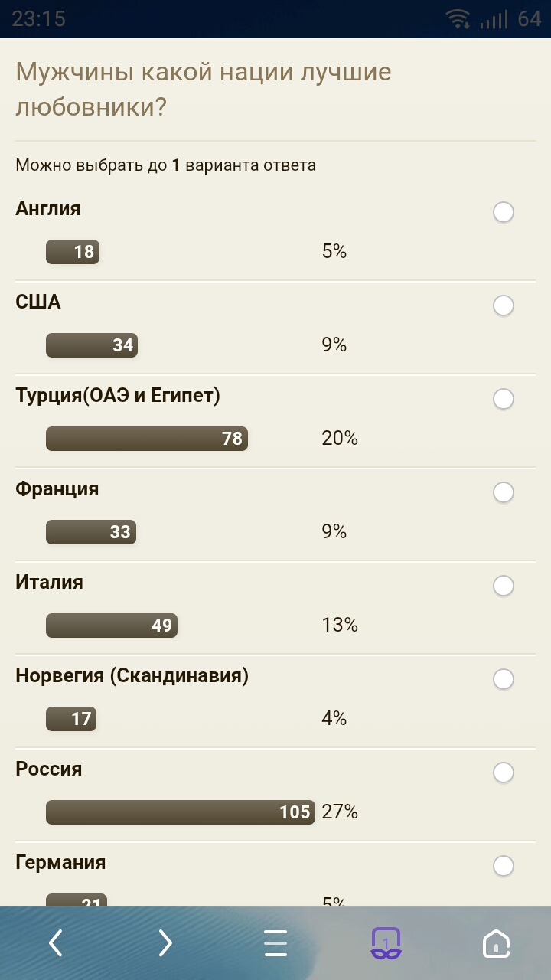
Task: Choose the Россия radio button
Action: [x=504, y=773]
